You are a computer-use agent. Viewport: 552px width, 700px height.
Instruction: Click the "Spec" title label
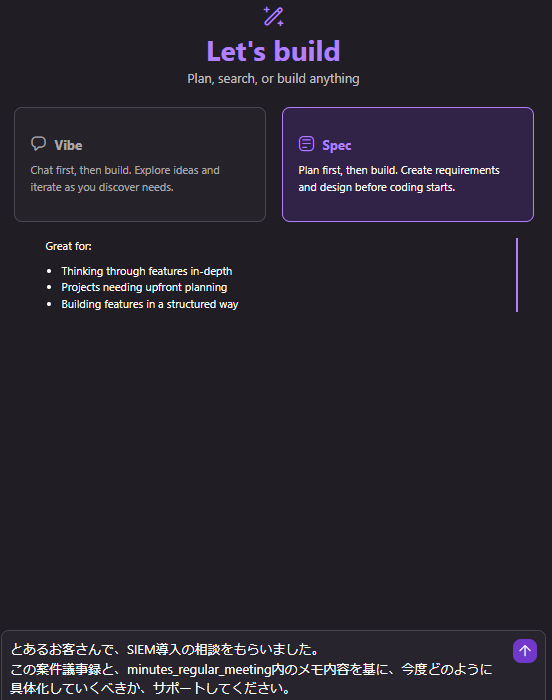337,145
